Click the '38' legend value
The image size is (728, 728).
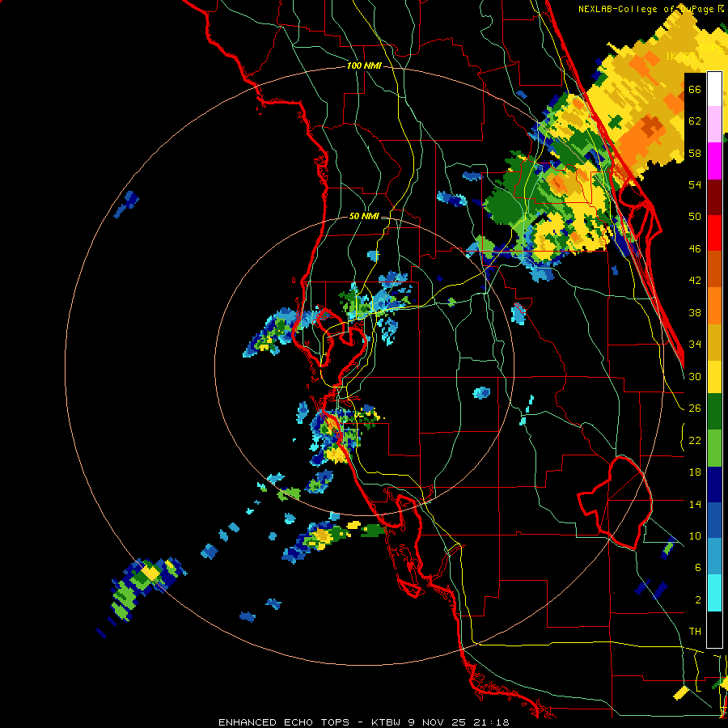[695, 312]
